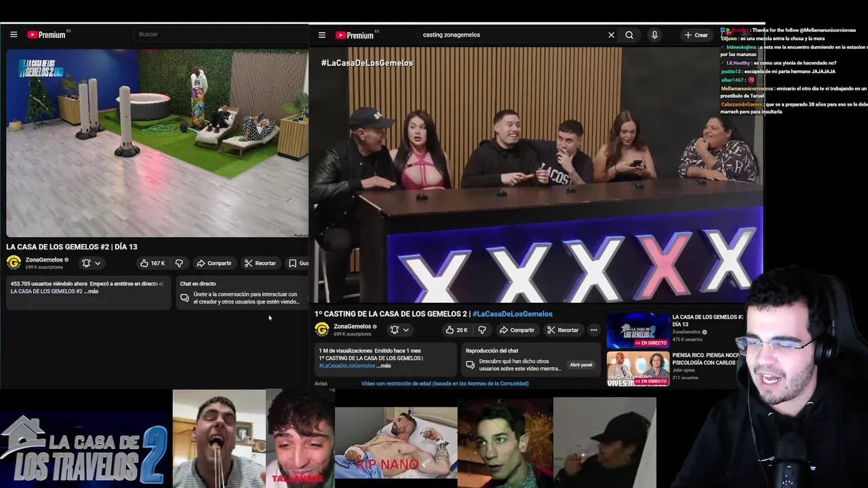The width and height of the screenshot is (868, 488).
Task: Open ZonaGemelos channel name under casting video
Action: [x=353, y=327]
